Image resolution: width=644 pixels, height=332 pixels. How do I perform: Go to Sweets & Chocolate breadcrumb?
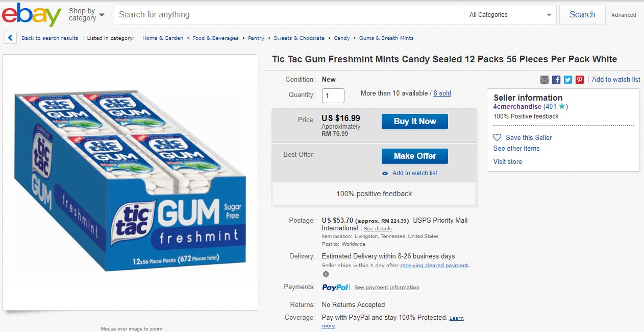299,38
